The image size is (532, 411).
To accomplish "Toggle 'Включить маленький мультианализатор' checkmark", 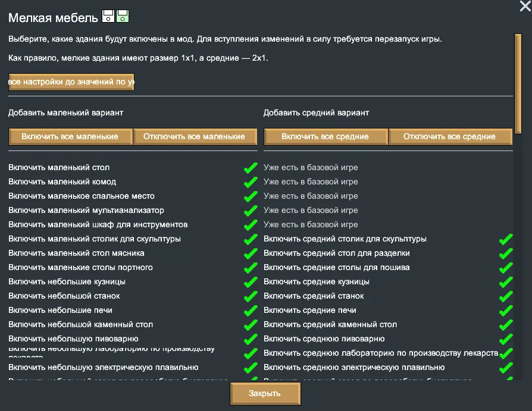I will 251,211.
